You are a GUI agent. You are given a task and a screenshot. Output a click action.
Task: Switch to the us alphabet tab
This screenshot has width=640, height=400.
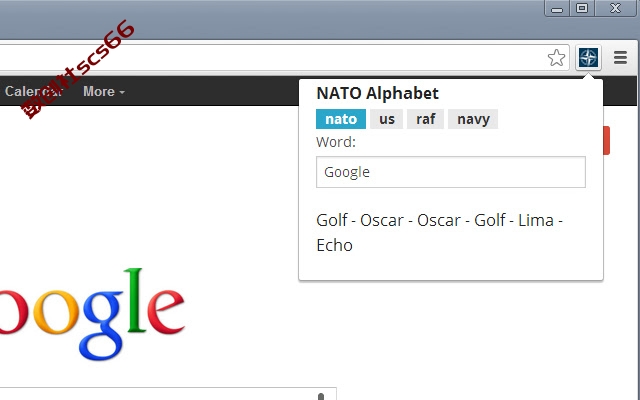[387, 119]
